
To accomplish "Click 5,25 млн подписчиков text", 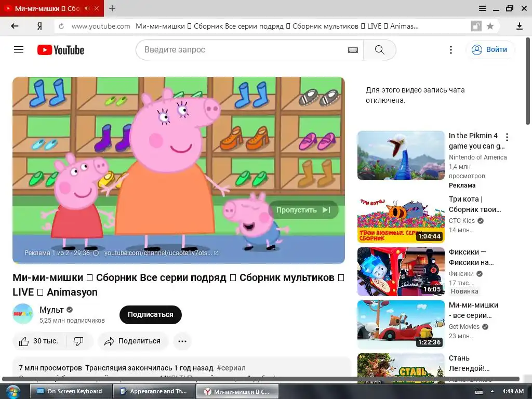I will pyautogui.click(x=72, y=320).
